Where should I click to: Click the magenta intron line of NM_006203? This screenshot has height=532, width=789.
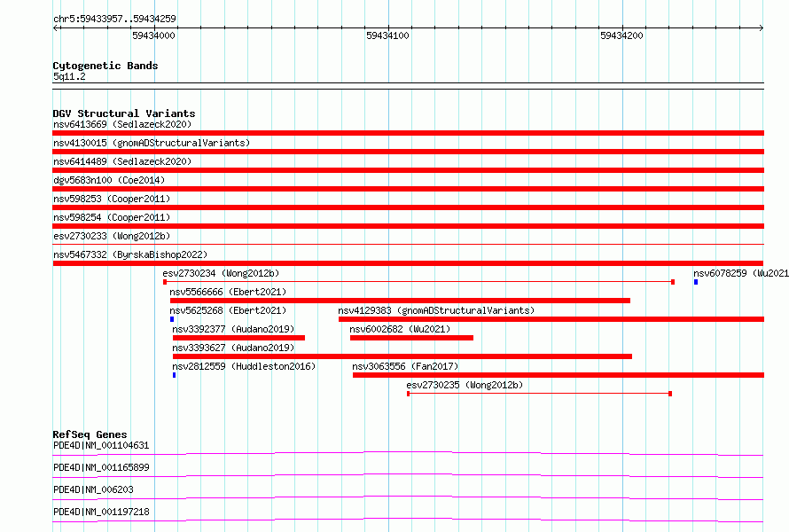pyautogui.click(x=408, y=497)
